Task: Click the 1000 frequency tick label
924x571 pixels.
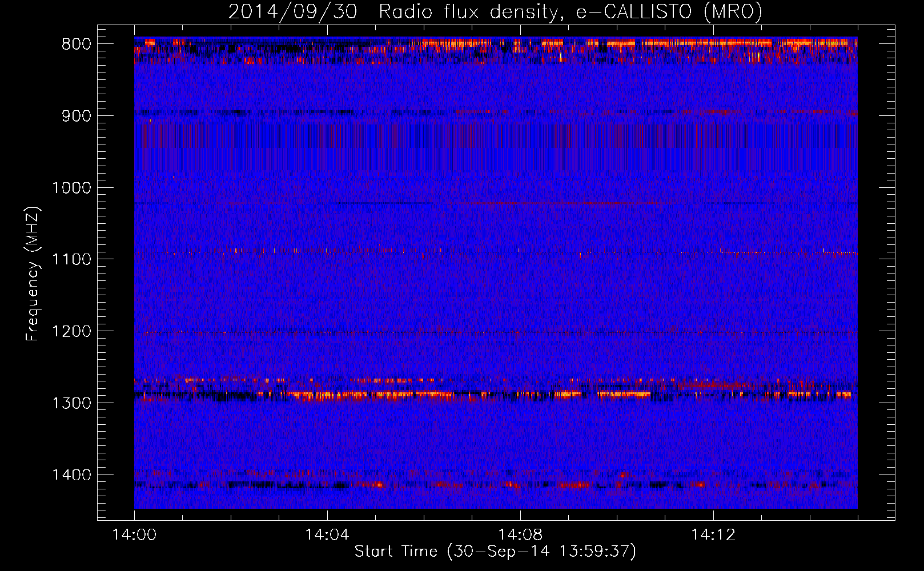Action: pyautogui.click(x=71, y=188)
